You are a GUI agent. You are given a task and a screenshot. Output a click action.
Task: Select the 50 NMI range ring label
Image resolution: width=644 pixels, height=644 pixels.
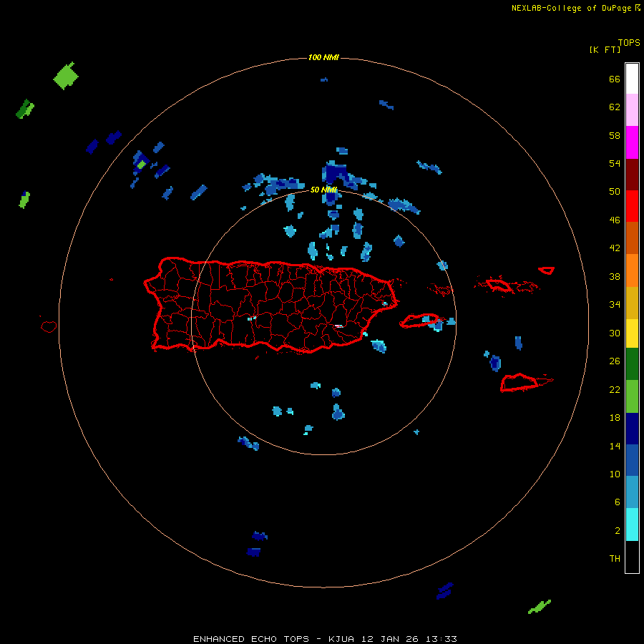click(x=323, y=190)
